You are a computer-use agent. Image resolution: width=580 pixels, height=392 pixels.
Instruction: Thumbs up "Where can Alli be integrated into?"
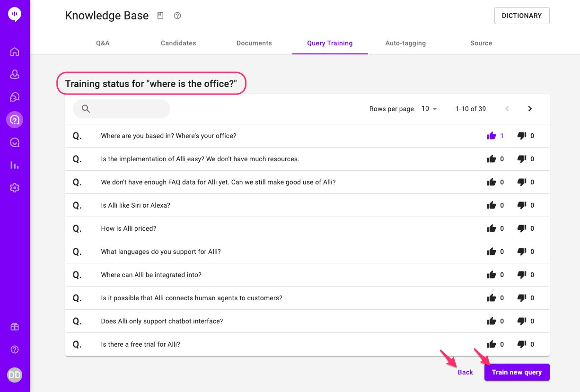492,275
